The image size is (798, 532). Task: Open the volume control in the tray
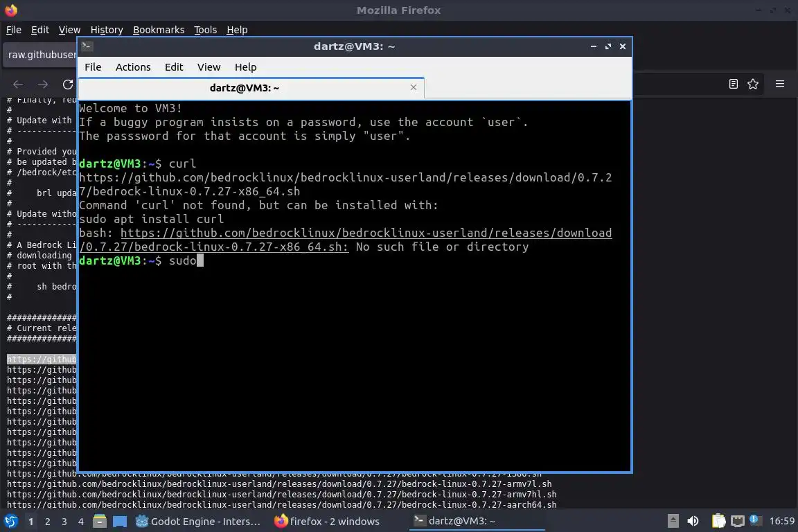(693, 522)
